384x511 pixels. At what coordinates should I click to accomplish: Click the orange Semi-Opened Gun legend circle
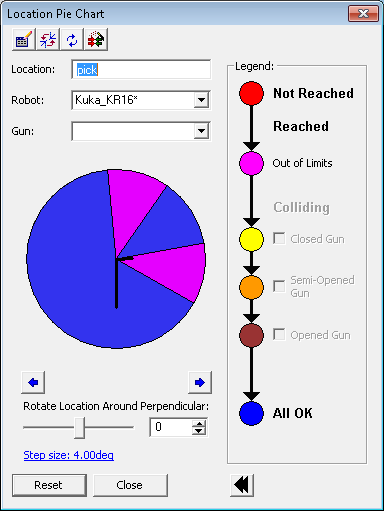[251, 287]
